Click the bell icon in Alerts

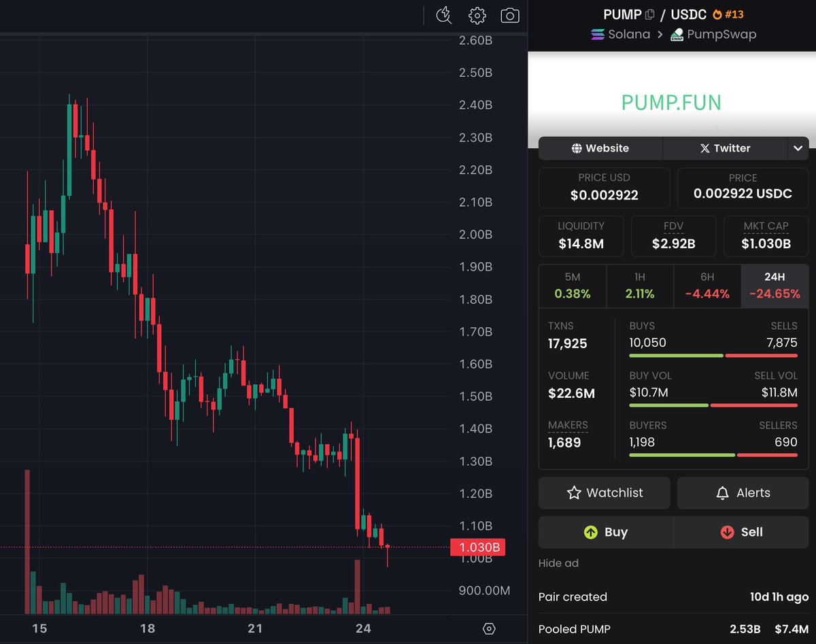coord(723,493)
